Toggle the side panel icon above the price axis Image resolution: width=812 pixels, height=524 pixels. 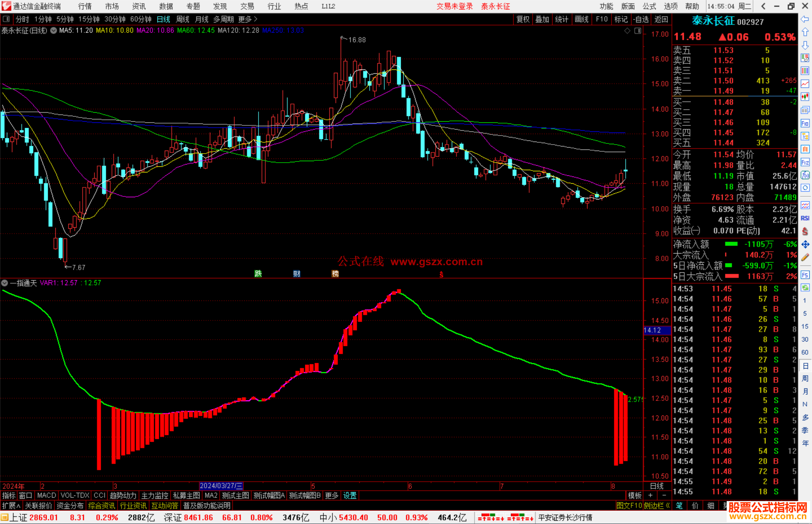[638, 31]
